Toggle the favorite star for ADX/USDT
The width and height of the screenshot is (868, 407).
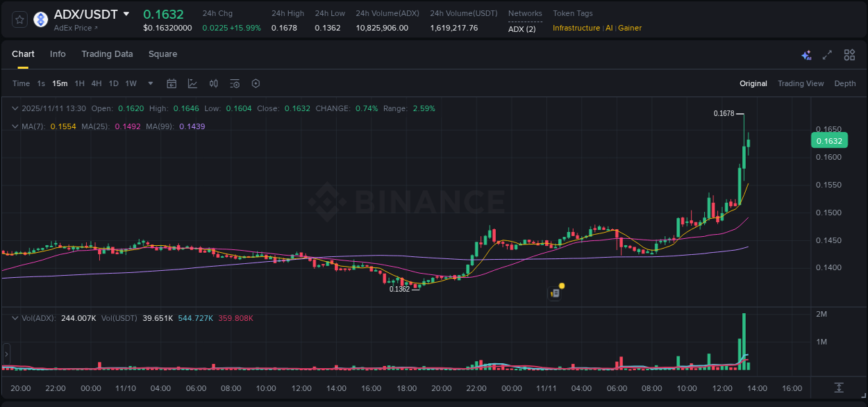[x=19, y=19]
